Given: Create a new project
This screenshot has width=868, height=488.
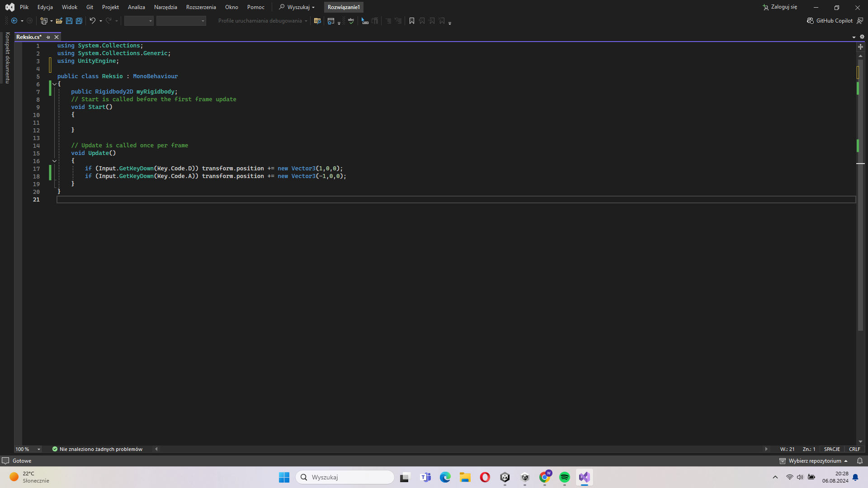Looking at the screenshot, I should (43, 21).
